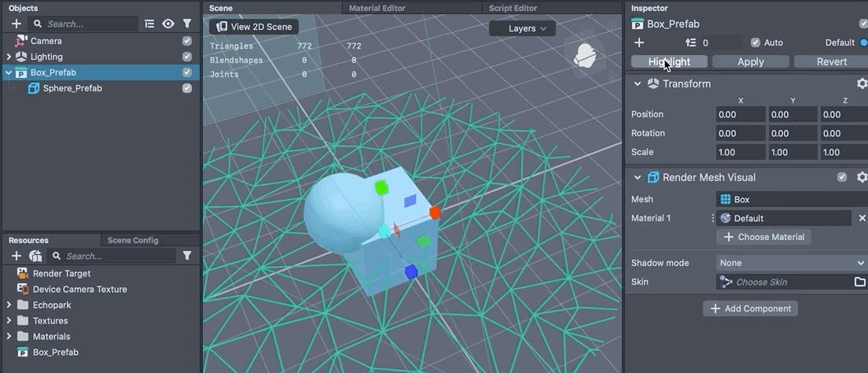The width and height of the screenshot is (868, 373).
Task: Toggle the eye visibility filter in Objects panel
Action: click(x=168, y=24)
